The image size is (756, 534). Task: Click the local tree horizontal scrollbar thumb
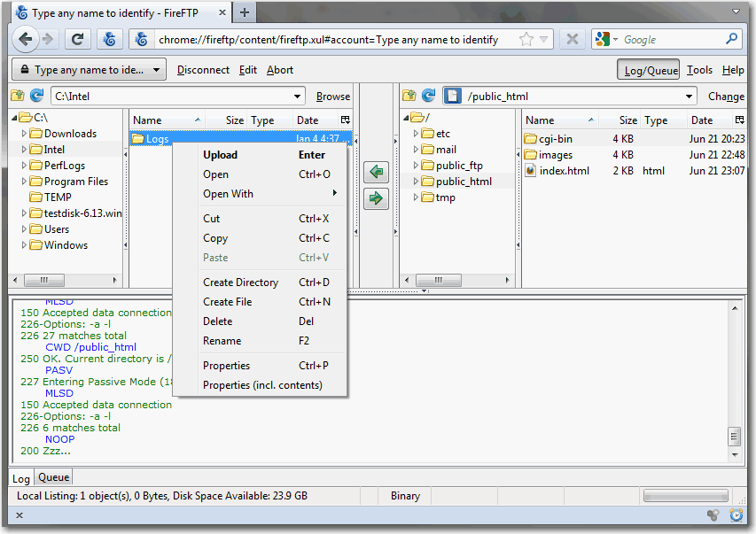pyautogui.click(x=44, y=280)
